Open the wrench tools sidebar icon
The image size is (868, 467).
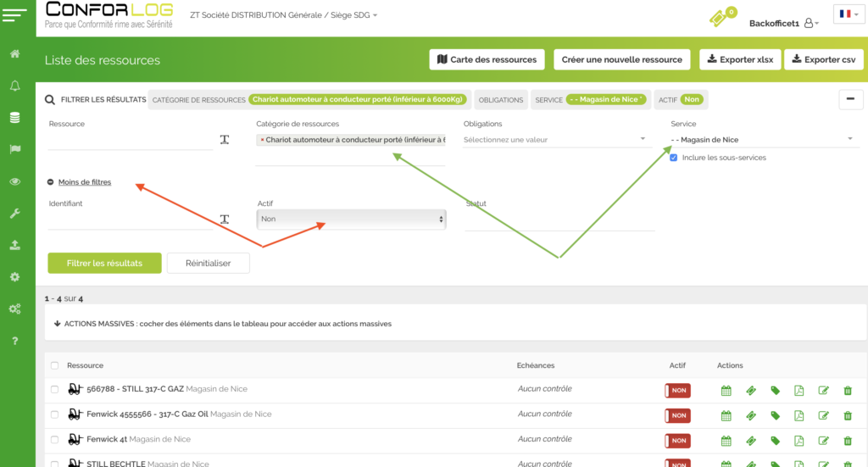click(x=14, y=214)
